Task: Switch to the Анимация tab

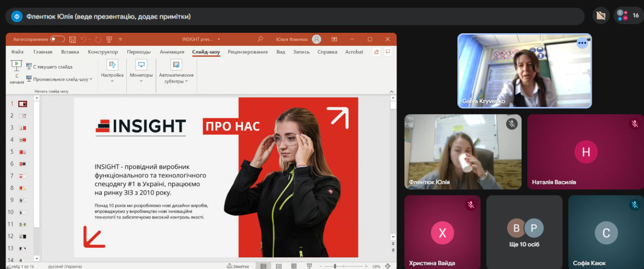Action: pyautogui.click(x=172, y=52)
